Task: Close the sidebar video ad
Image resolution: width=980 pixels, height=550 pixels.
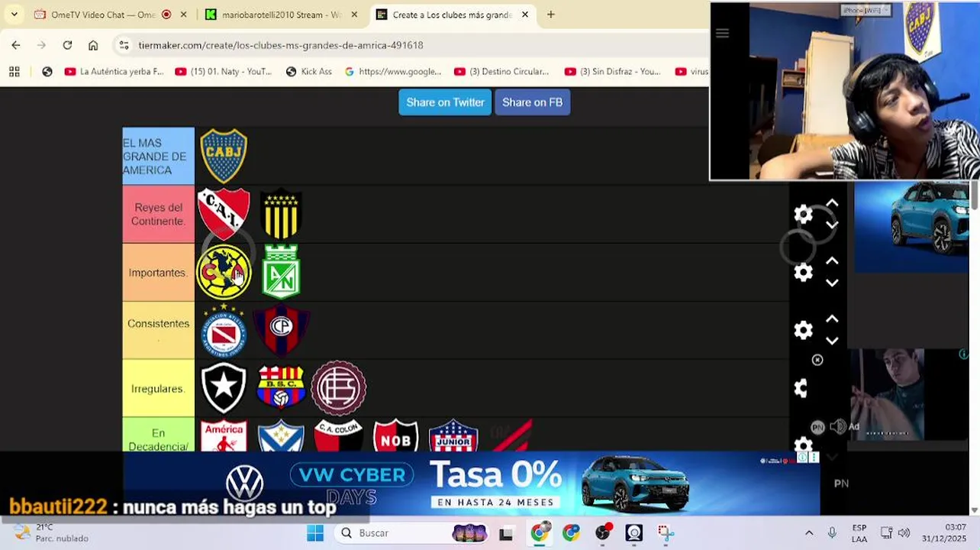Action: pyautogui.click(x=817, y=360)
